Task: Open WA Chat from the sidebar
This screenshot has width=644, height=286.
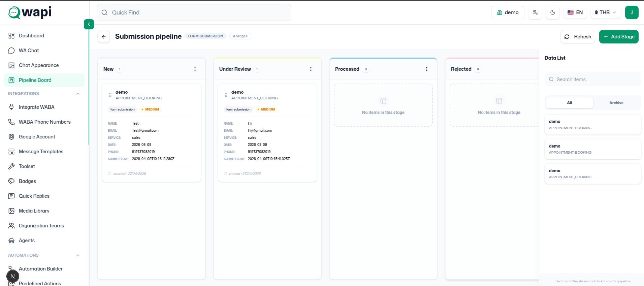Action: (x=44, y=51)
